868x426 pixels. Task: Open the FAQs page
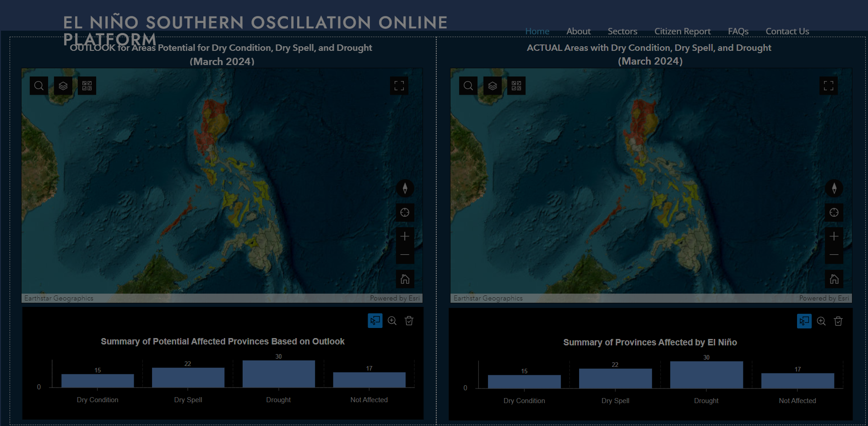click(738, 31)
